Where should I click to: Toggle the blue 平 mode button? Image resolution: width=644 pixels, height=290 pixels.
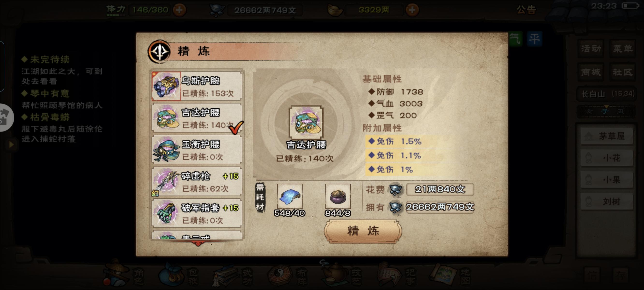tap(534, 39)
